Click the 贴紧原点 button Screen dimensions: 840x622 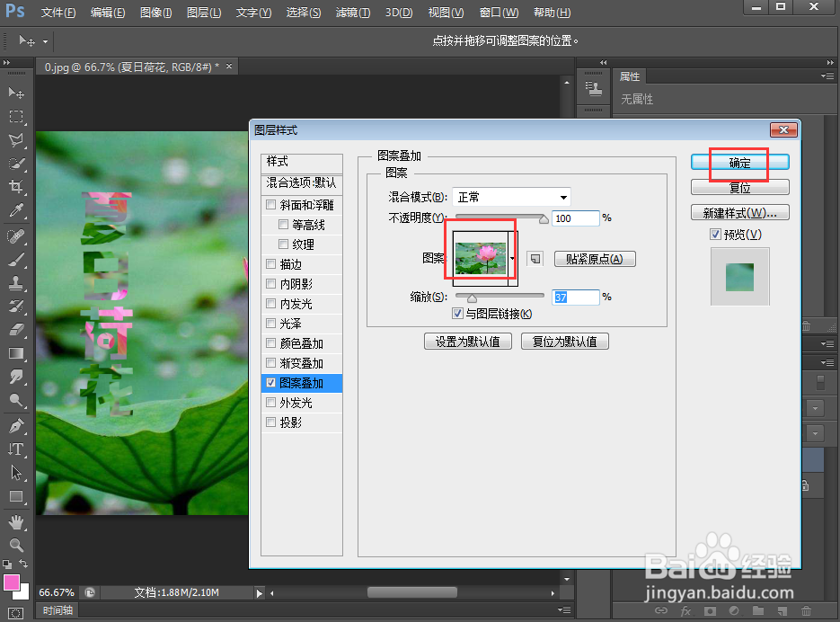click(x=595, y=258)
